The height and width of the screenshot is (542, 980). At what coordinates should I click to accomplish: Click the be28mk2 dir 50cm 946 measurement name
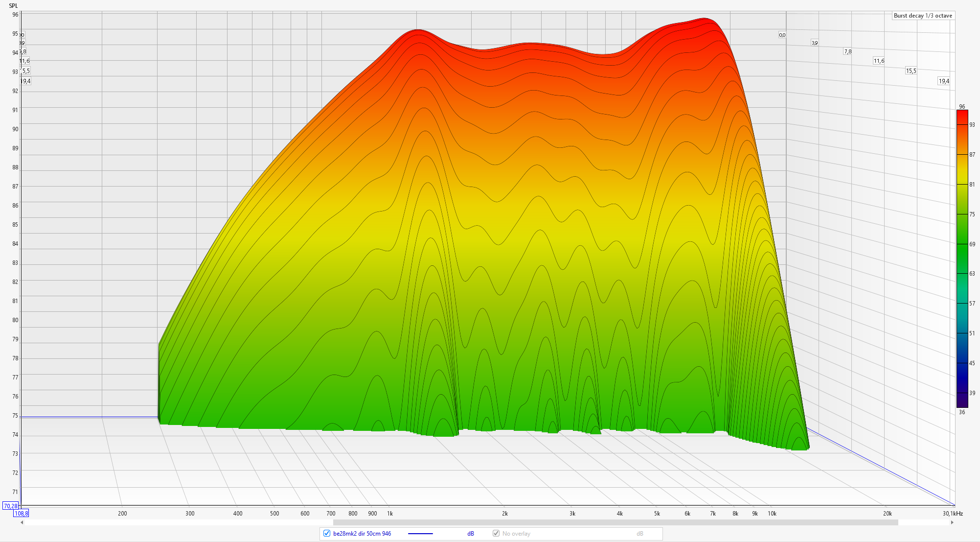pyautogui.click(x=362, y=534)
